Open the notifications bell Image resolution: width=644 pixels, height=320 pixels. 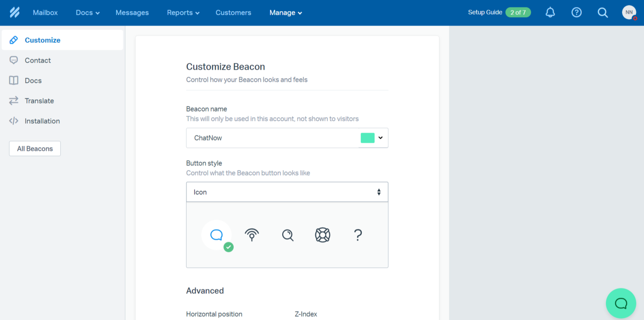pyautogui.click(x=550, y=13)
